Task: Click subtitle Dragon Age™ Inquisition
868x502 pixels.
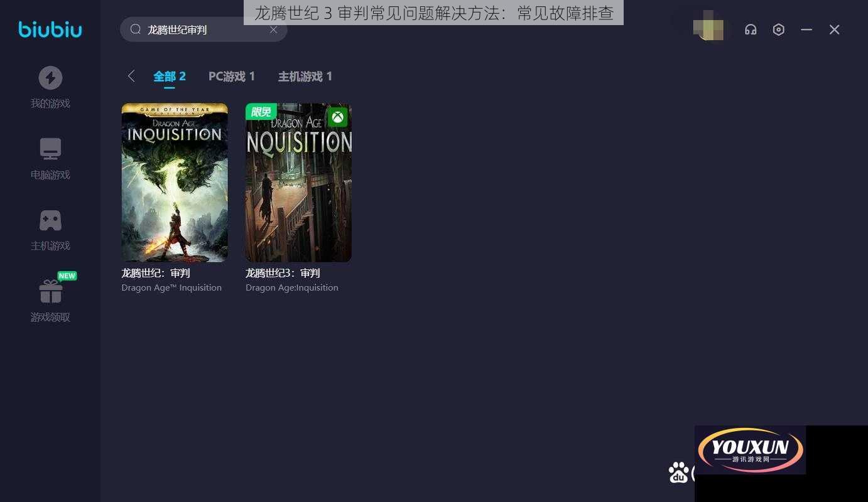Action: click(171, 287)
